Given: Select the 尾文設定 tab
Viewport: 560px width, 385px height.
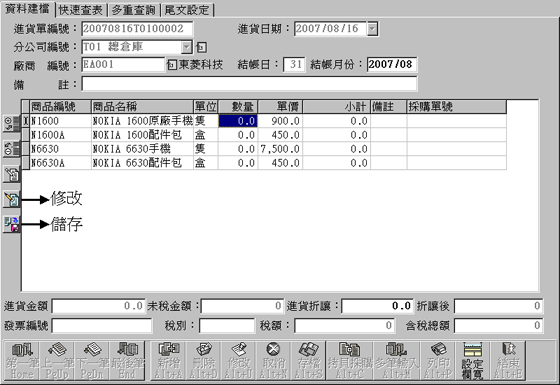Looking at the screenshot, I should 187,10.
